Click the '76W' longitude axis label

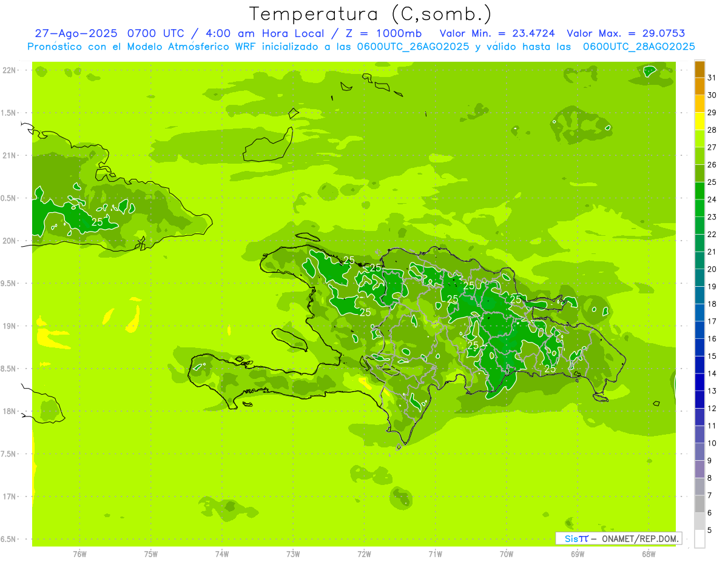79,555
